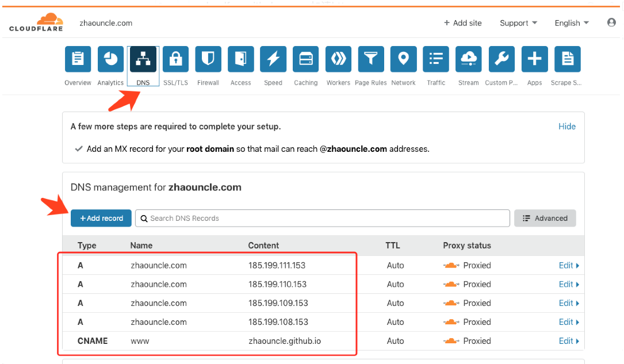Open the Advanced options button
The image size is (624, 364).
click(545, 218)
